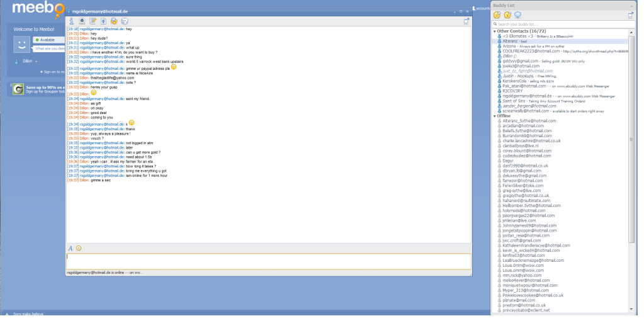644x321 pixels.
Task: Click the buddy icon beside Alteranz
Action: tap(500, 42)
